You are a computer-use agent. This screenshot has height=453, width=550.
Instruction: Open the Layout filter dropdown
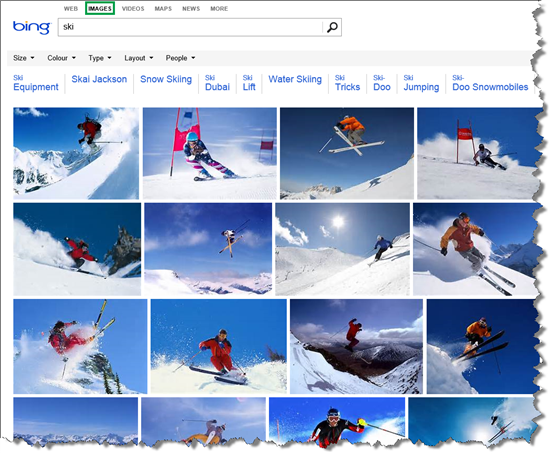pos(139,58)
